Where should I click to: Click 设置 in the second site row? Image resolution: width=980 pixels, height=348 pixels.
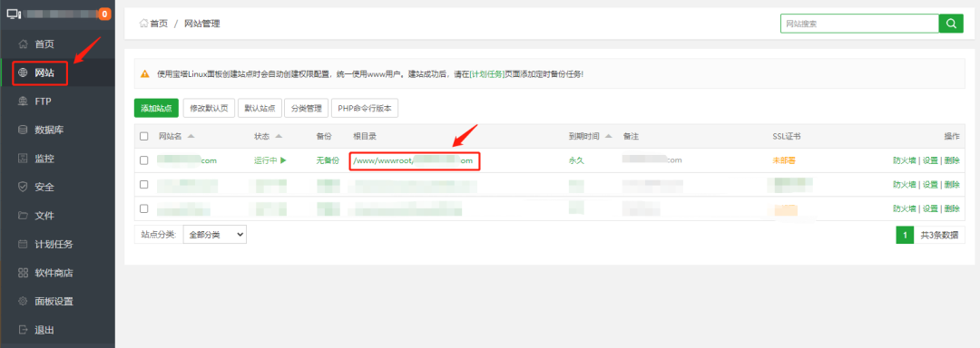931,185
